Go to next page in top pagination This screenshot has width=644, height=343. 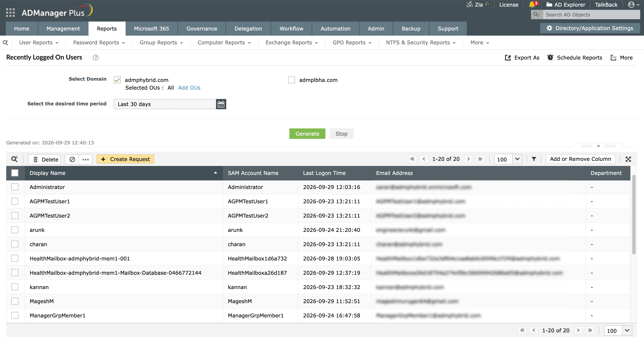tap(468, 159)
